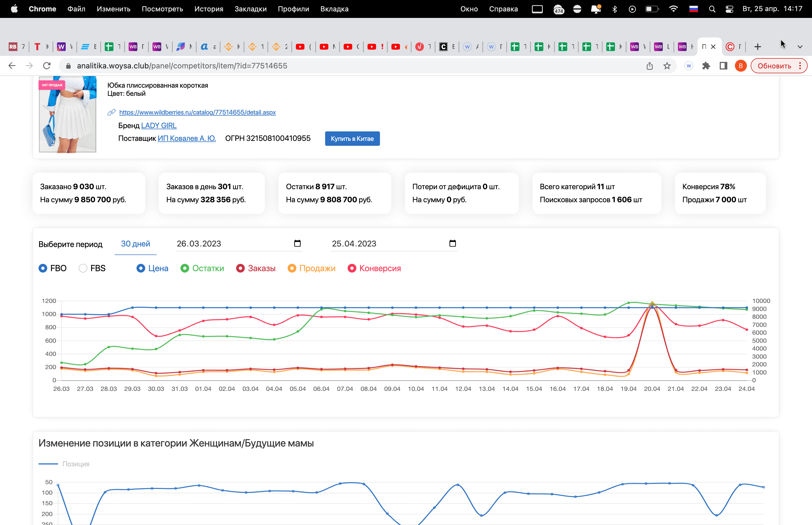Open the Chrome extensions puzzle icon
Image resolution: width=812 pixels, height=525 pixels.
click(706, 66)
